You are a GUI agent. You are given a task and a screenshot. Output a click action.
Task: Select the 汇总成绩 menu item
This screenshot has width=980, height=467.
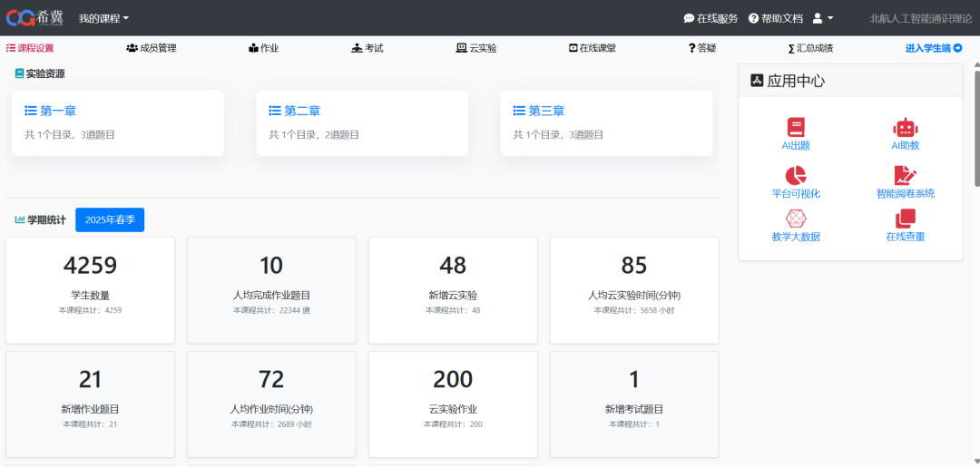pos(809,48)
